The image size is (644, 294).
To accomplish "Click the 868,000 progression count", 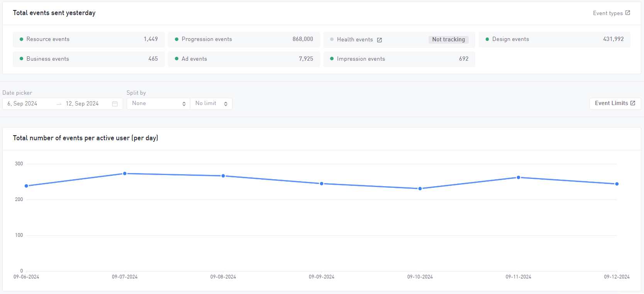I will [x=303, y=39].
